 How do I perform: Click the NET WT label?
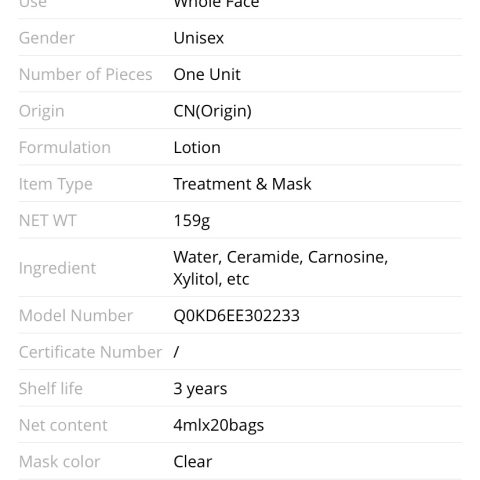pyautogui.click(x=48, y=221)
